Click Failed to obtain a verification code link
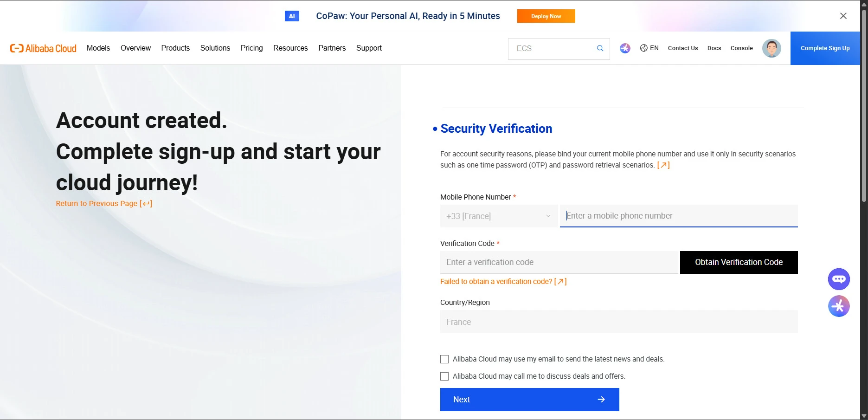 click(503, 282)
